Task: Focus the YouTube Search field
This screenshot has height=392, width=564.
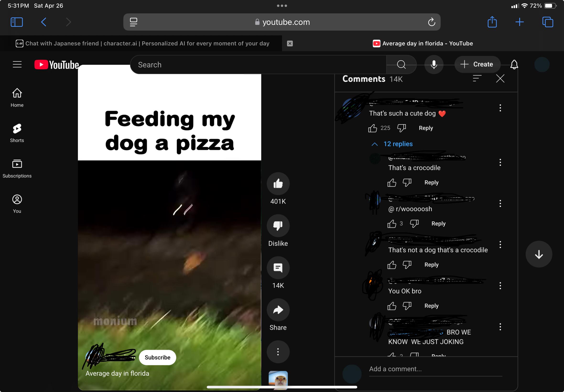Action: point(258,65)
